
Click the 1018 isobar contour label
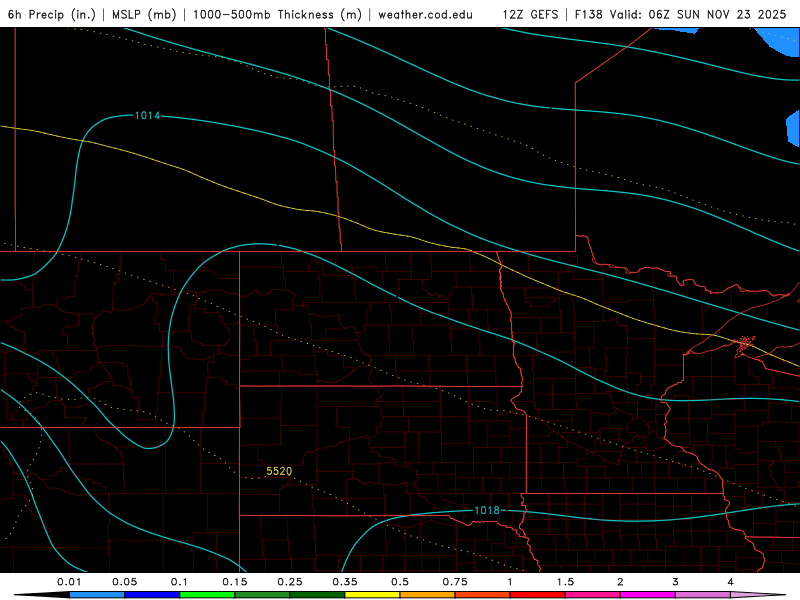(x=487, y=510)
